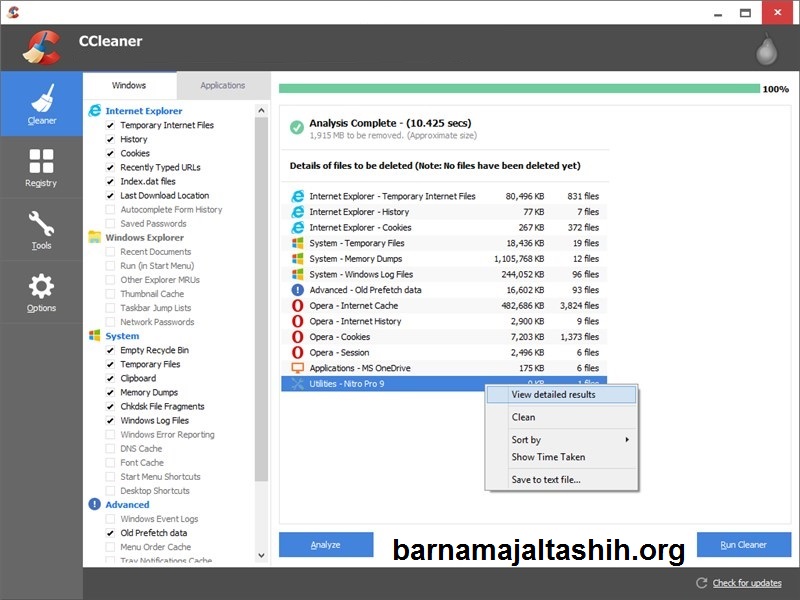Click Opera icon beside Opera - Internet Cache

(x=297, y=306)
